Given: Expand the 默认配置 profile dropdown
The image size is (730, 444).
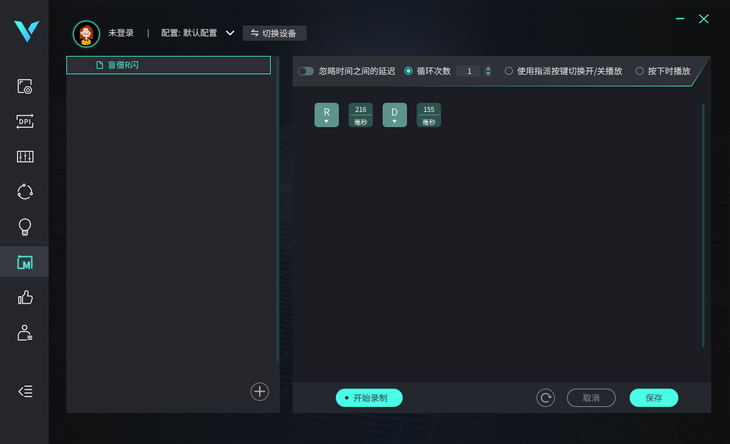Looking at the screenshot, I should [x=230, y=33].
